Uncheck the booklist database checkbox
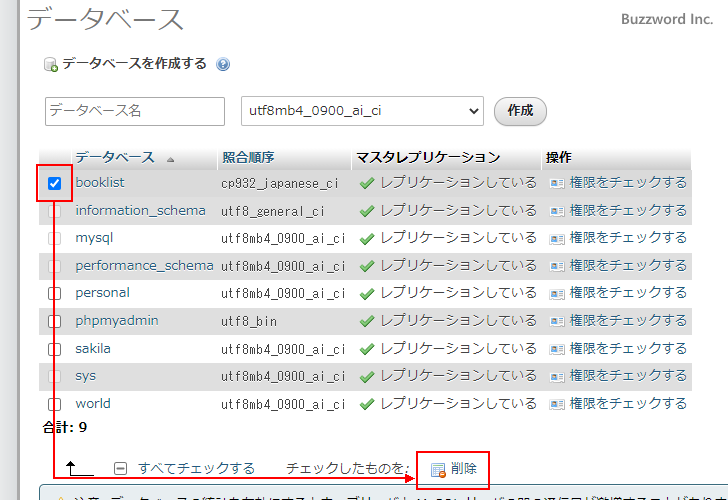Viewport: 728px width, 500px height. pyautogui.click(x=54, y=183)
